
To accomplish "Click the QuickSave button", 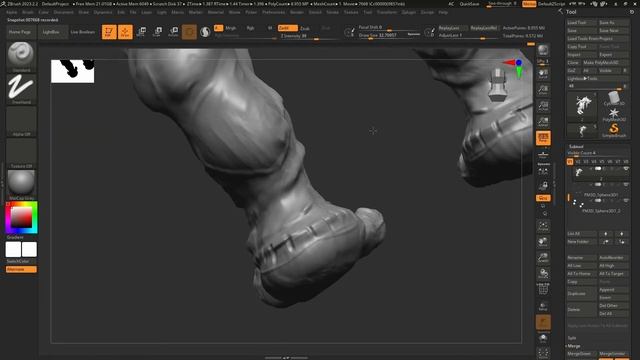I will point(469,4).
